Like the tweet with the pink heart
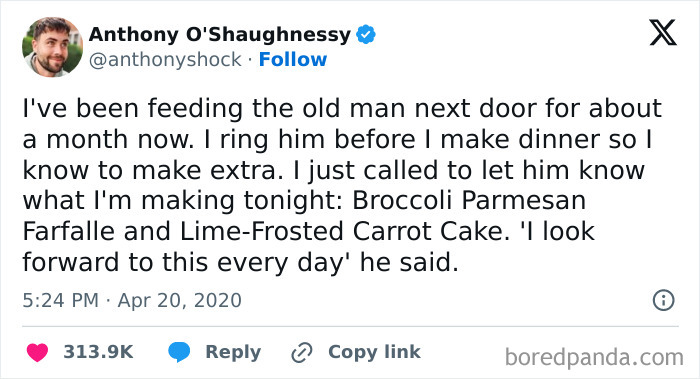700x379 pixels. pos(37,352)
